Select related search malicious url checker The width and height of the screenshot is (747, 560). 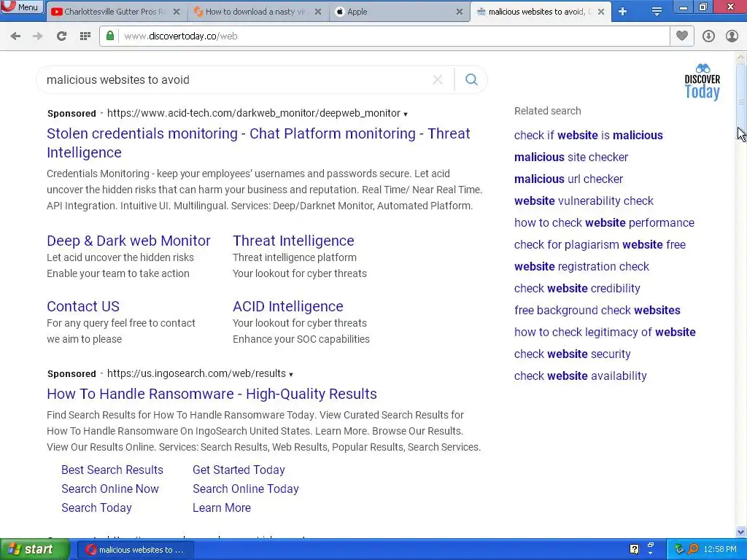(x=568, y=179)
